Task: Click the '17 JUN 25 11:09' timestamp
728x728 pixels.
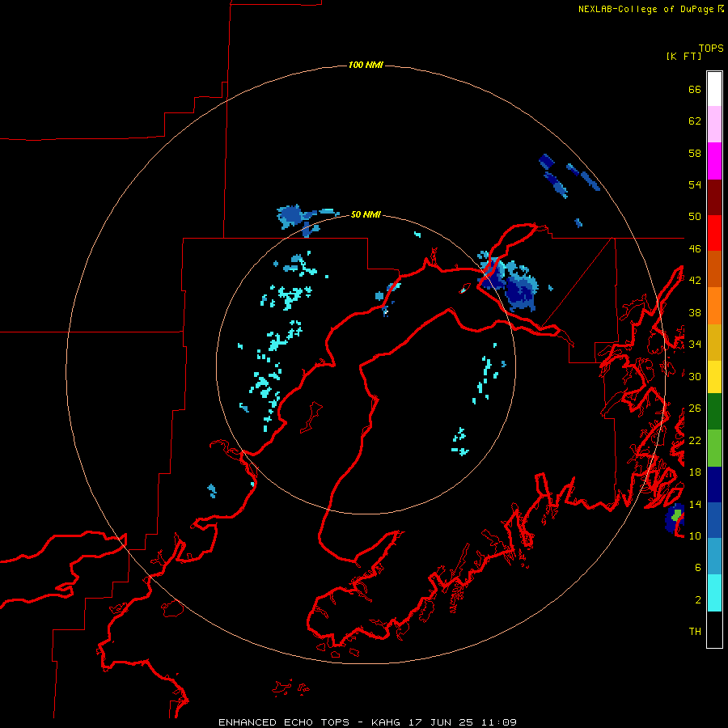Action: [463, 722]
